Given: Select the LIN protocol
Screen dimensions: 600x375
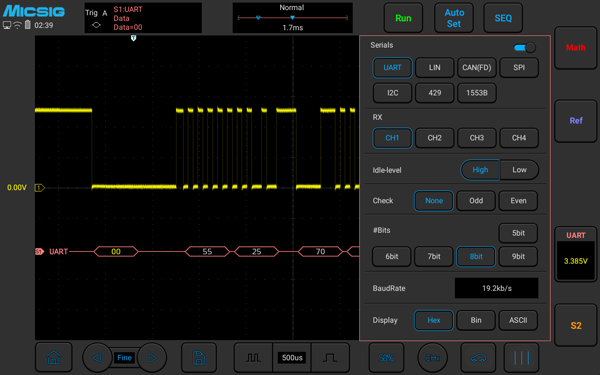Looking at the screenshot, I should (x=434, y=68).
